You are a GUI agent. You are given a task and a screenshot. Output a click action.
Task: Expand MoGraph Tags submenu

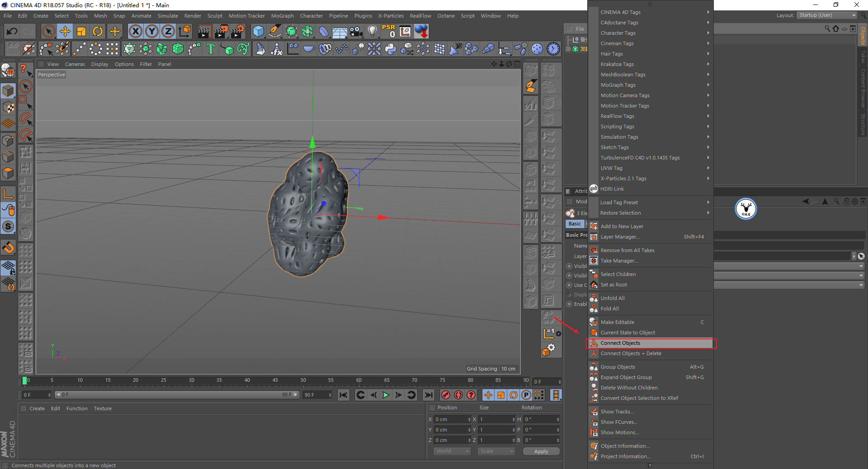coord(651,85)
